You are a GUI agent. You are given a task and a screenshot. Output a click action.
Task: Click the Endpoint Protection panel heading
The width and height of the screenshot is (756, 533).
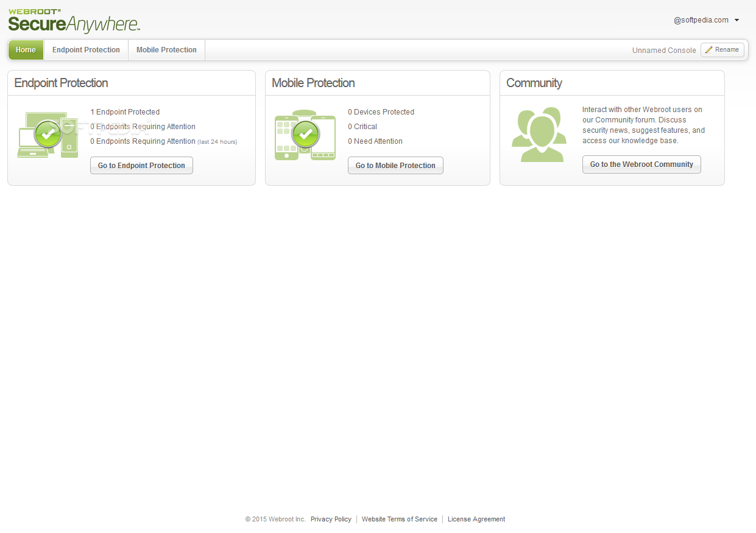pos(61,83)
